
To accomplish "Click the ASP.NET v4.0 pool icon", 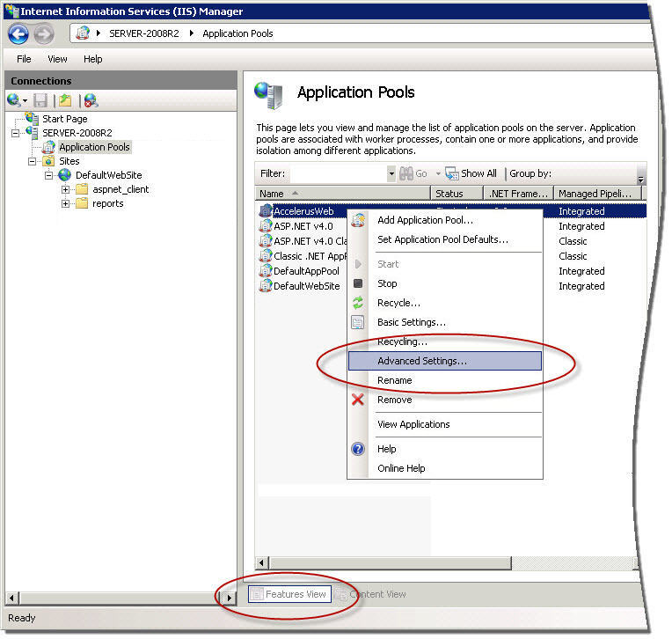I will coord(266,226).
